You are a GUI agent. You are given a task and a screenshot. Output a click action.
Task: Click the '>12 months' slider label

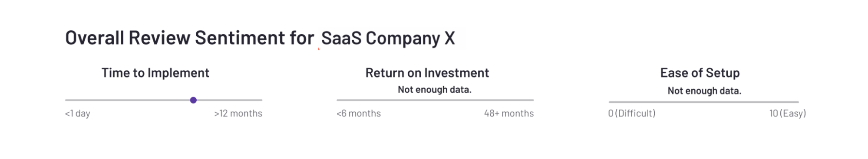tap(238, 114)
